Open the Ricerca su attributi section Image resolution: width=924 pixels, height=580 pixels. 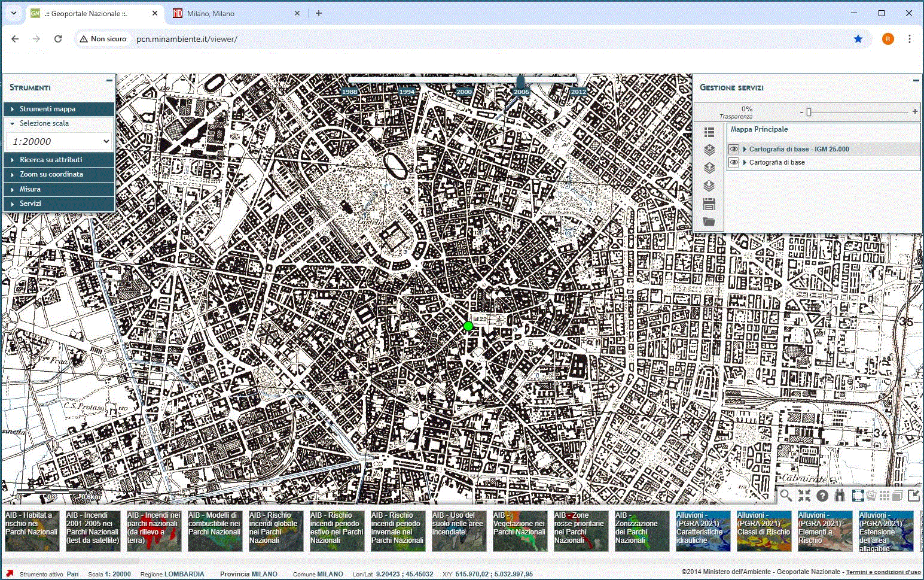tap(59, 160)
